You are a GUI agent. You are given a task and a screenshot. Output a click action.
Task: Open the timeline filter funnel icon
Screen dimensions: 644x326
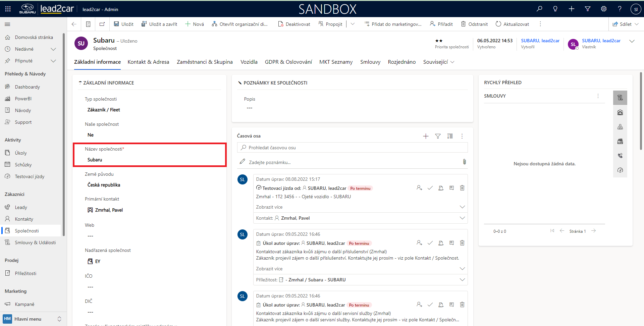pos(438,136)
